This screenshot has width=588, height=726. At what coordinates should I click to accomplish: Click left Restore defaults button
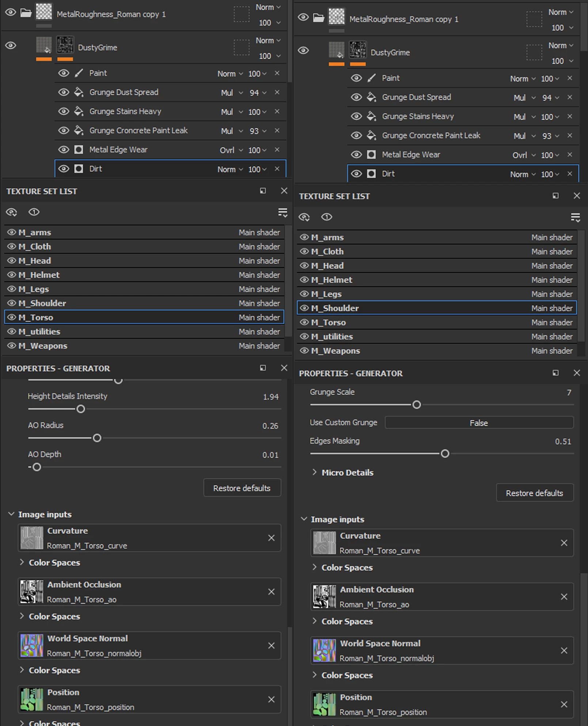[x=242, y=488]
